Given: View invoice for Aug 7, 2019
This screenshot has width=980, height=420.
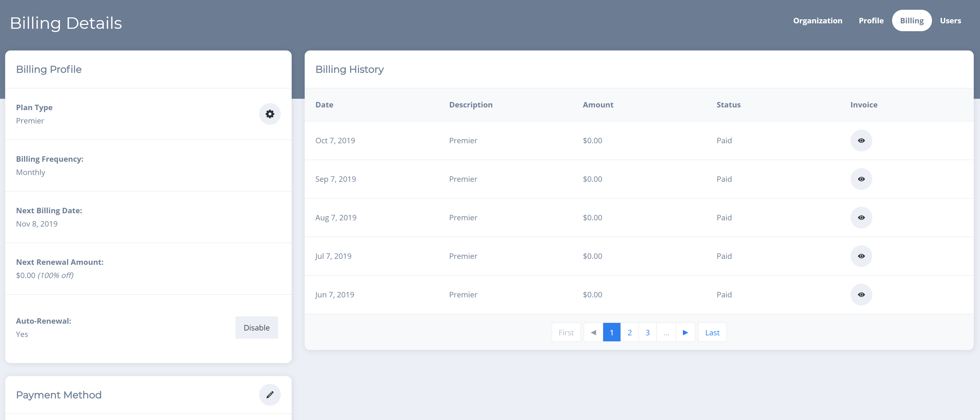Looking at the screenshot, I should (x=861, y=218).
